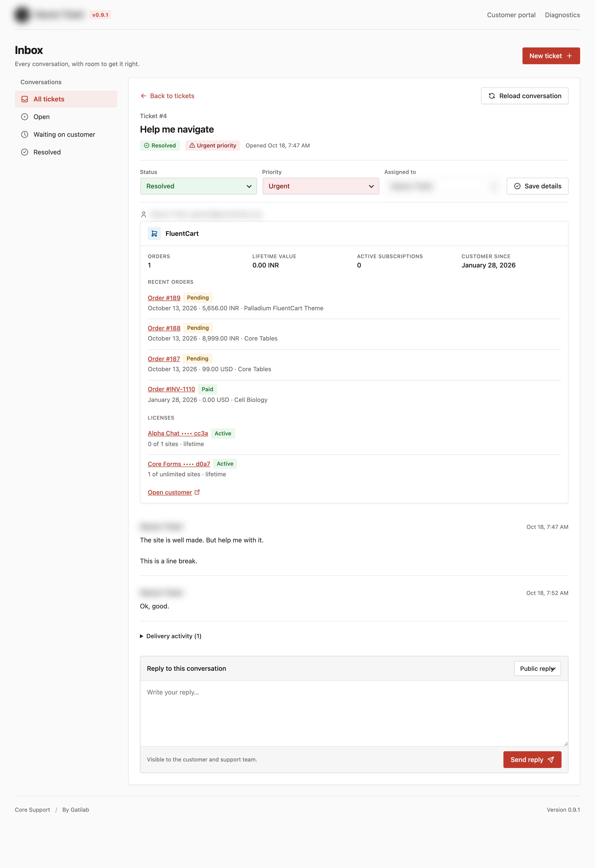Click the All tickets inbox icon
This screenshot has width=595, height=868.
coord(25,99)
